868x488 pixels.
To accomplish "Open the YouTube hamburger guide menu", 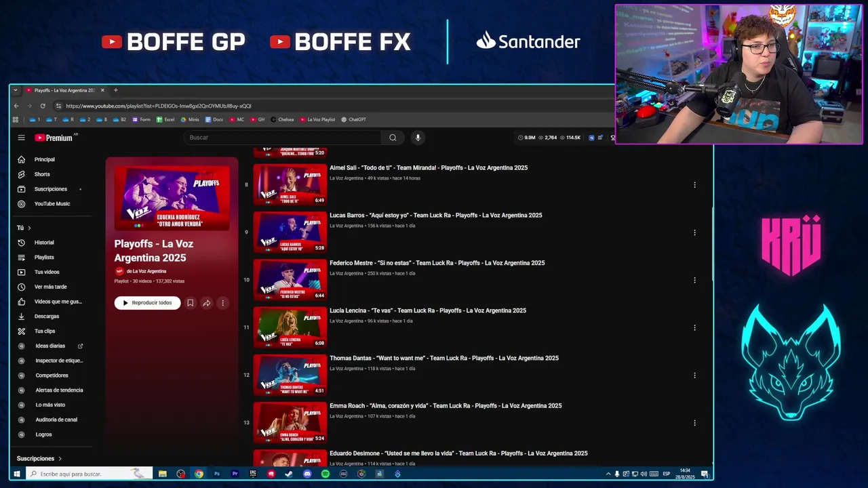I will click(x=21, y=138).
